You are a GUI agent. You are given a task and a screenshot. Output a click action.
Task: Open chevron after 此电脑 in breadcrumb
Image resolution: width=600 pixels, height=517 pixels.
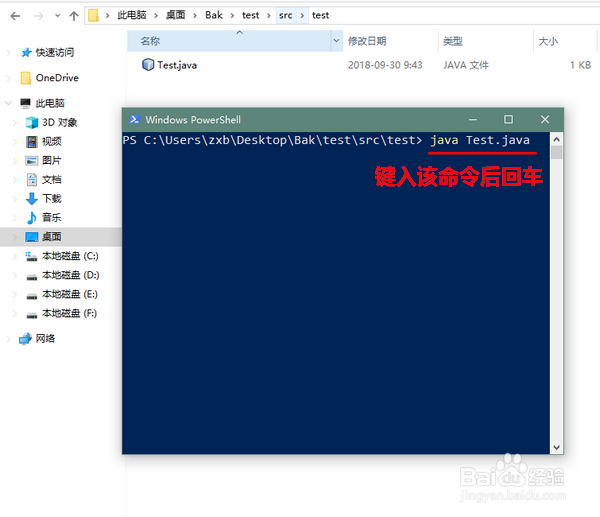point(156,16)
